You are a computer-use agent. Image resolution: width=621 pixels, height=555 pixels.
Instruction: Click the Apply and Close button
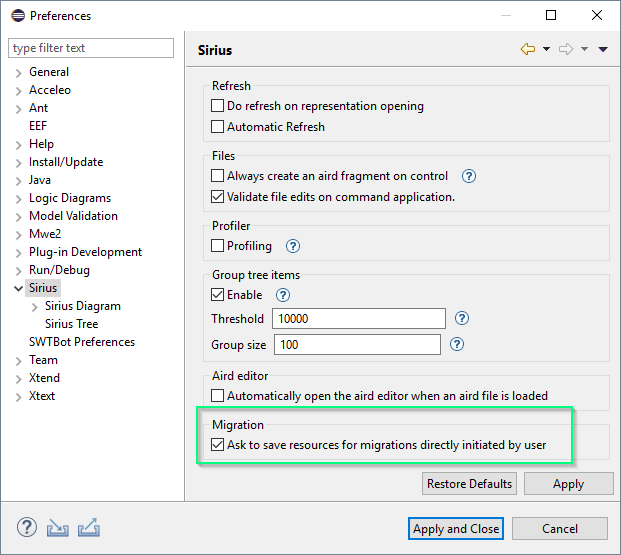(x=456, y=528)
